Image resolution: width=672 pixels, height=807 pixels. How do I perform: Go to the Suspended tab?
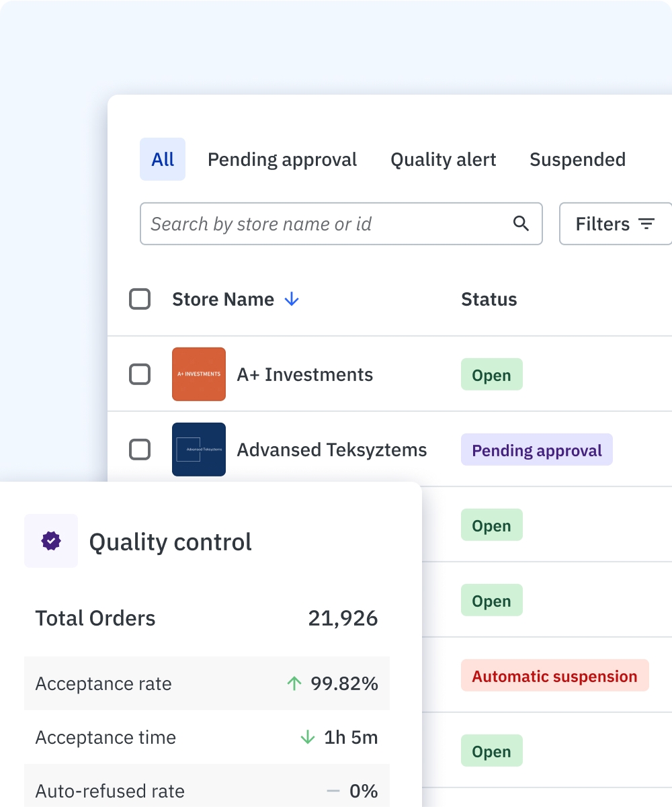(577, 160)
